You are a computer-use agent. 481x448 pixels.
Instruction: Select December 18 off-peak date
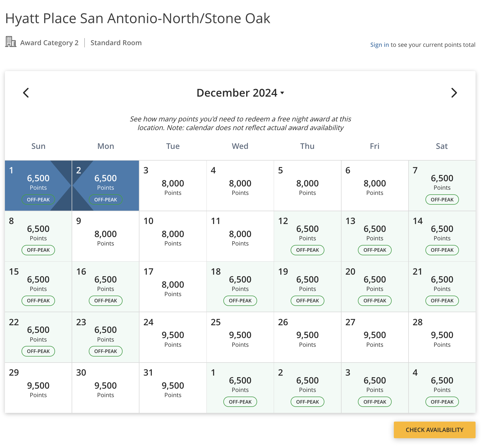240,287
